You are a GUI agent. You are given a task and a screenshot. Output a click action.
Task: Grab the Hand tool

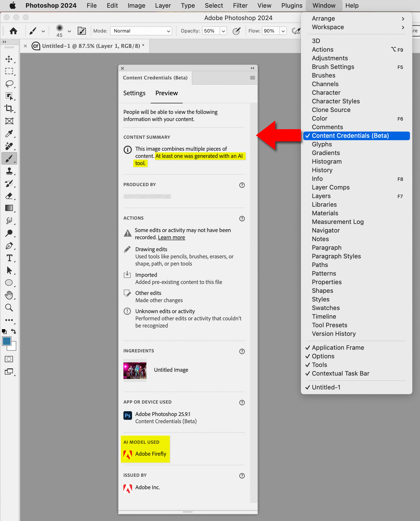(x=9, y=295)
